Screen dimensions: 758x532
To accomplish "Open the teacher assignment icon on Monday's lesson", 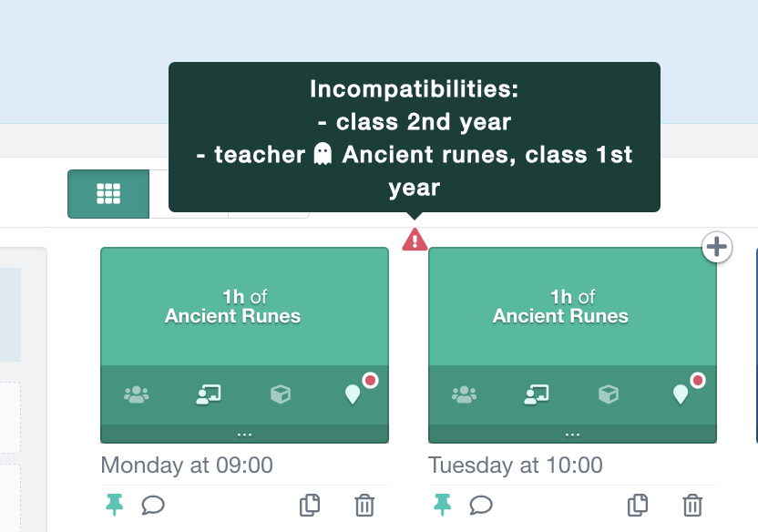I will coord(208,393).
